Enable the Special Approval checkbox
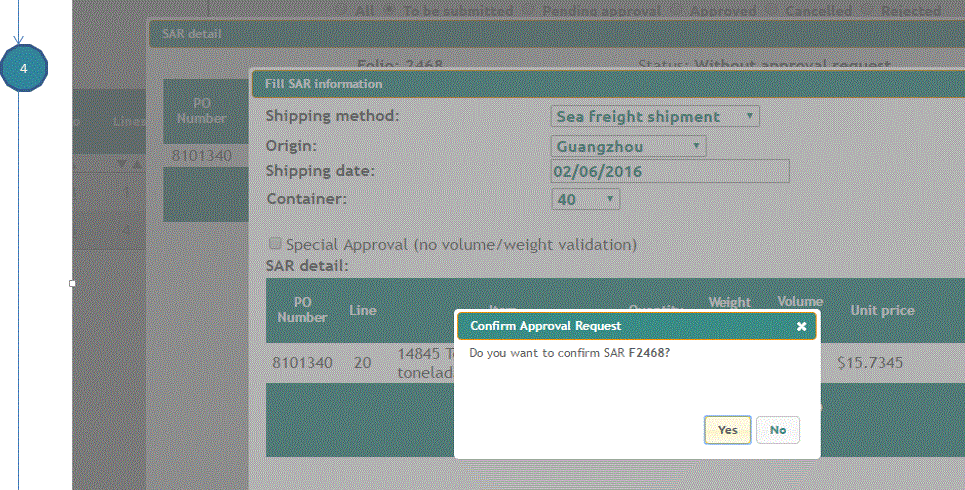965x490 pixels. [x=275, y=244]
